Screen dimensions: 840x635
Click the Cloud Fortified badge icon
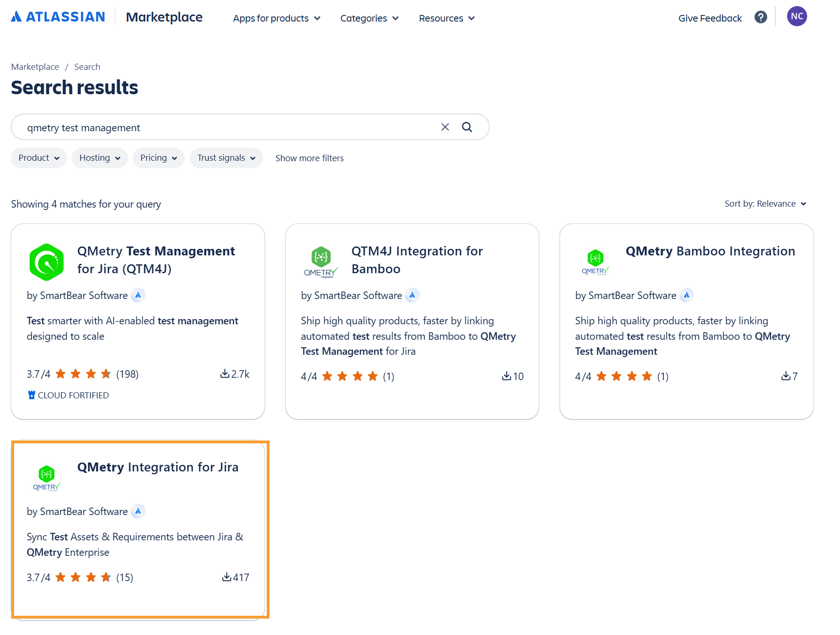pyautogui.click(x=31, y=395)
